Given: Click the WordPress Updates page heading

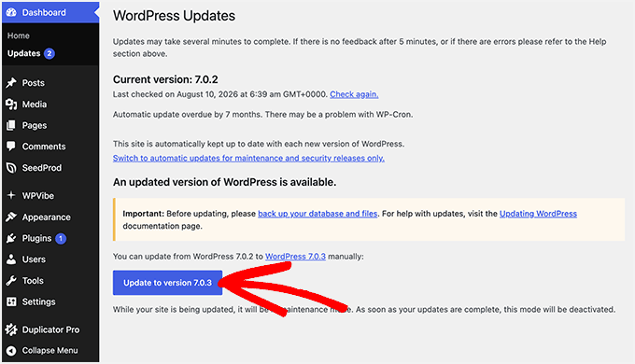Looking at the screenshot, I should 174,16.
